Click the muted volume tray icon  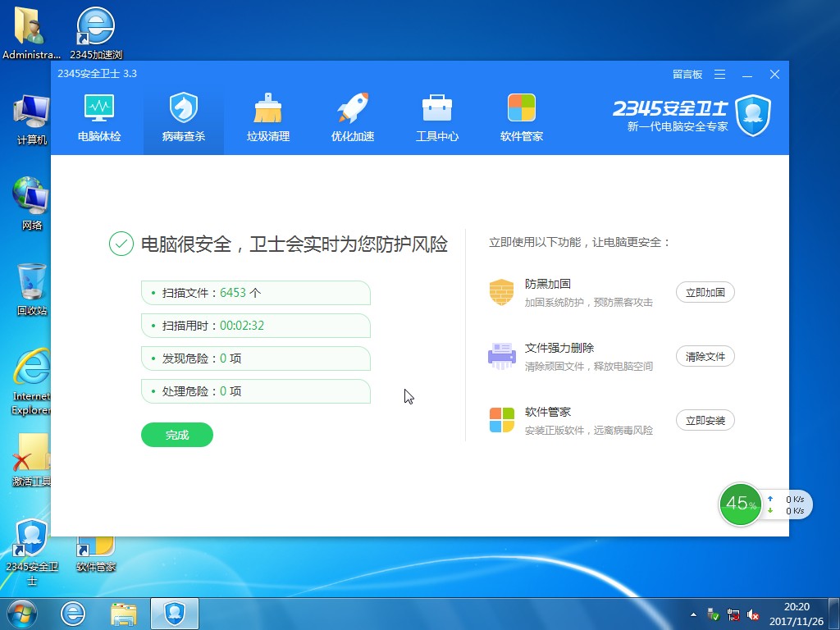click(x=753, y=614)
